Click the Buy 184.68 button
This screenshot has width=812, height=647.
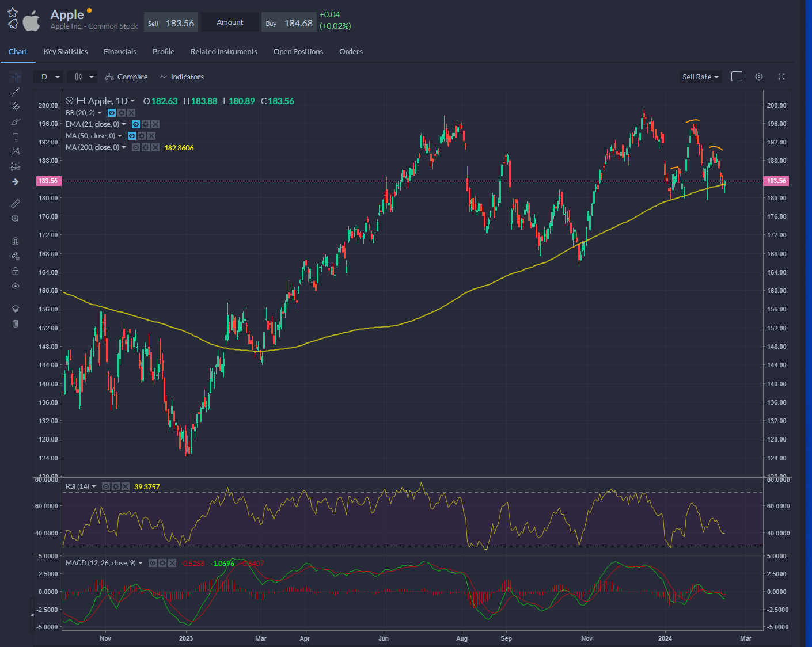pyautogui.click(x=289, y=22)
